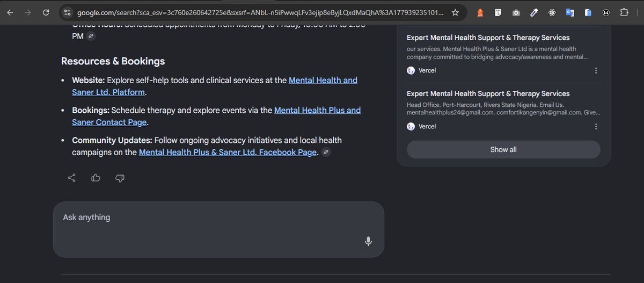This screenshot has width=644, height=283.
Task: Open the React Developer Tools extension
Action: (x=552, y=12)
